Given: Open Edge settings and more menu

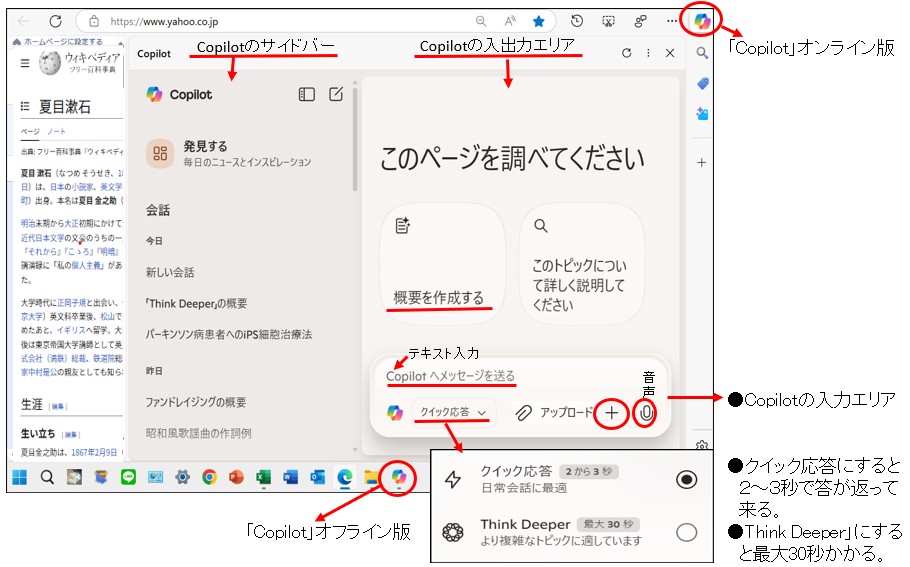Looking at the screenshot, I should pos(672,21).
